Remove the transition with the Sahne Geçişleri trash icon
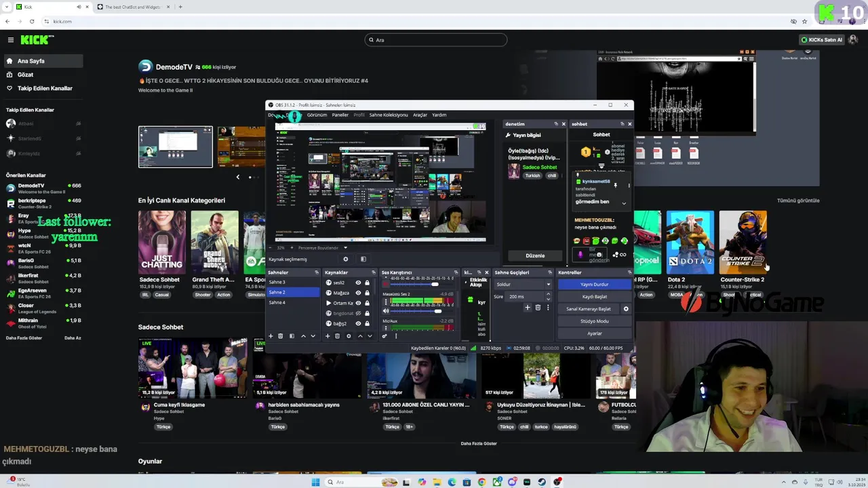Screen dimensions: 868x488 [x=538, y=308]
